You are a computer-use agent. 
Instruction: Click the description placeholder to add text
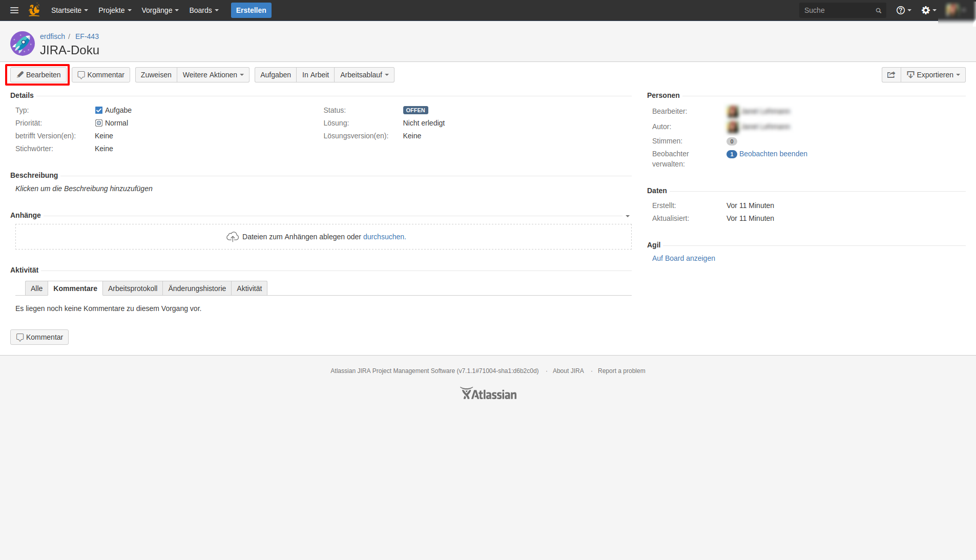point(84,189)
